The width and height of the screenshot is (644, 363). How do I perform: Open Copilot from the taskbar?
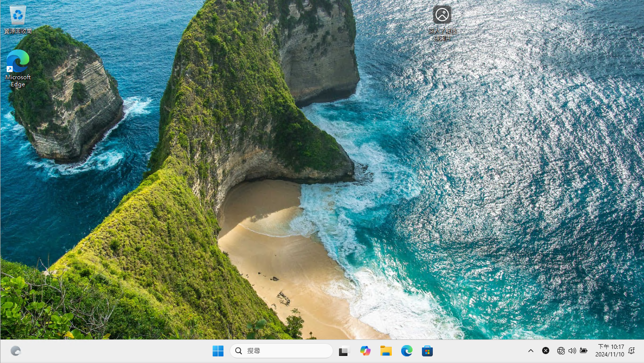click(365, 351)
